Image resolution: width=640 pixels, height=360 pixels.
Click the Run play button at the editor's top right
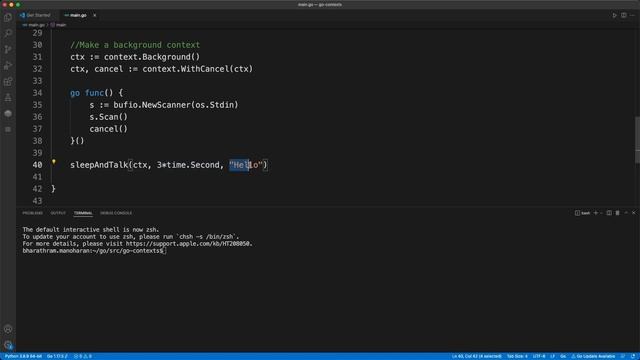click(614, 16)
